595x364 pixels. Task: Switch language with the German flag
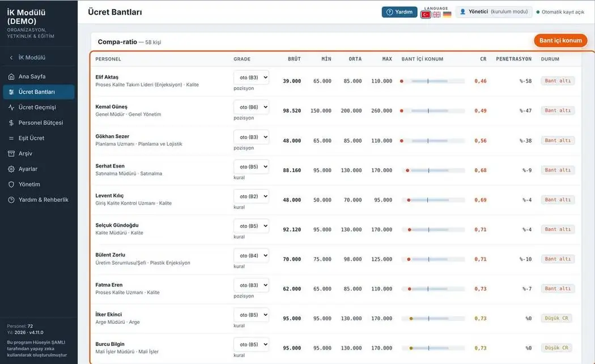point(448,14)
